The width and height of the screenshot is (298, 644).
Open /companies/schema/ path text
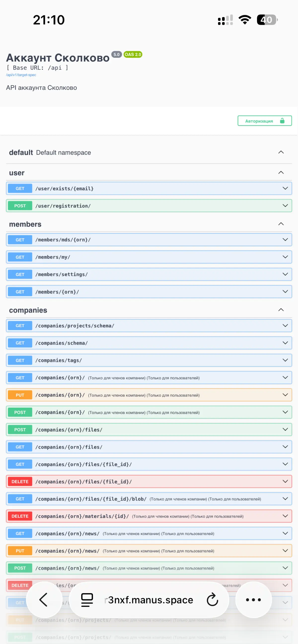click(x=62, y=343)
